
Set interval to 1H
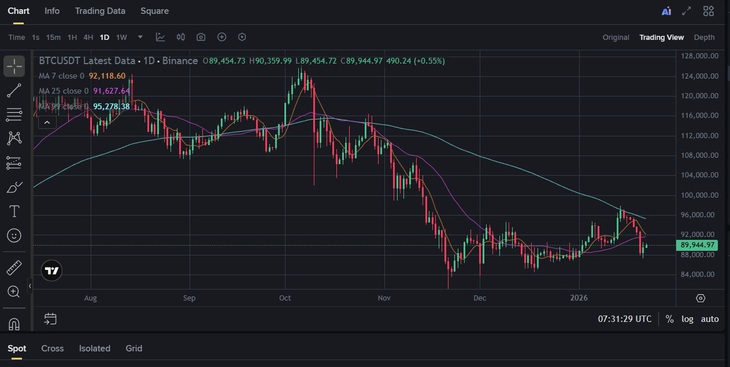[72, 37]
